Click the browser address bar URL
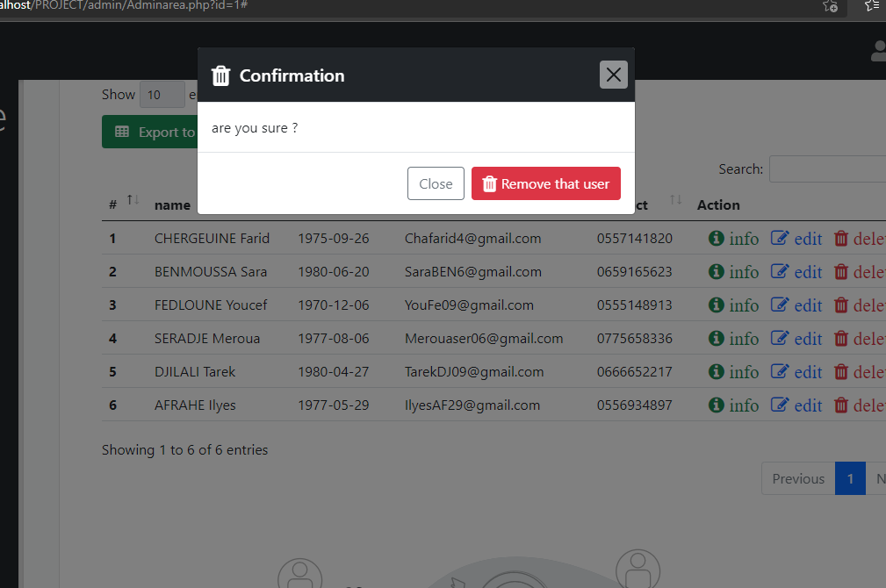 click(124, 5)
